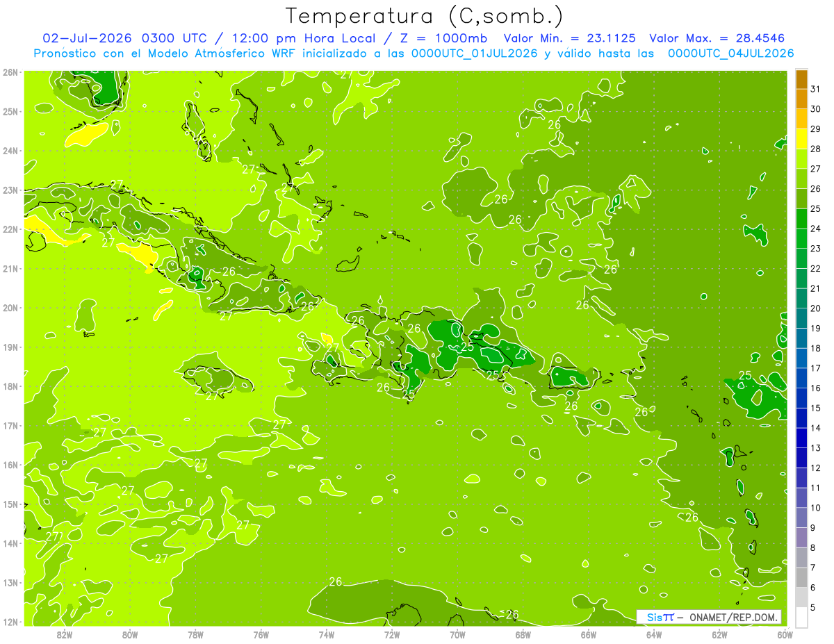This screenshot has width=834, height=644.
Task: Click gray colorbar swatch between 6 and 7
Action: [x=801, y=577]
